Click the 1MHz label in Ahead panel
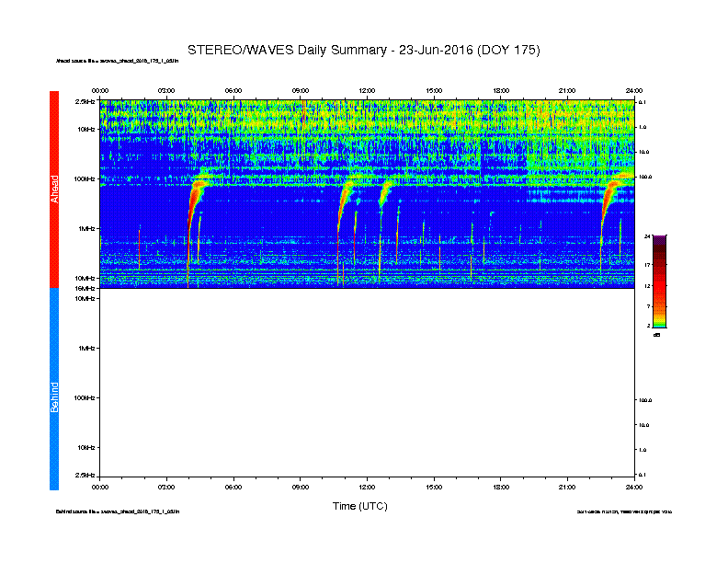 click(x=86, y=228)
